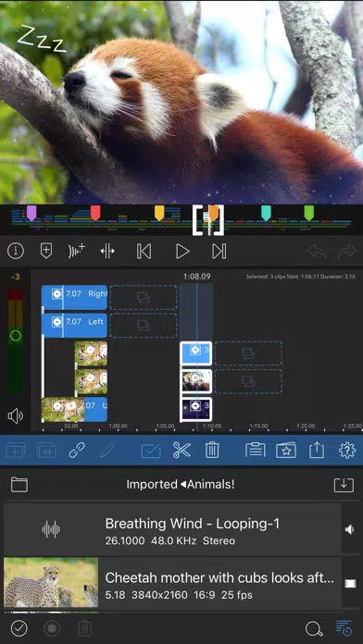The height and width of the screenshot is (644, 363).
Task: Tap the record button in the bottom bar
Action: tap(52, 628)
